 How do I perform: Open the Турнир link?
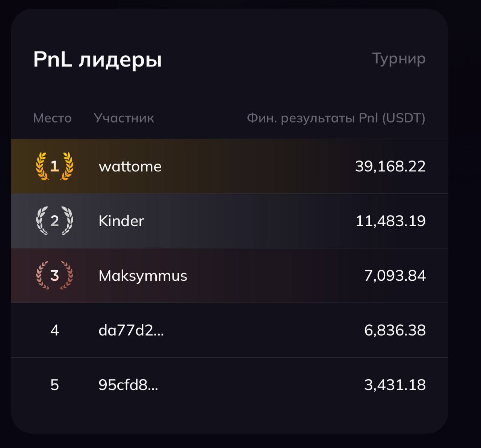click(399, 59)
